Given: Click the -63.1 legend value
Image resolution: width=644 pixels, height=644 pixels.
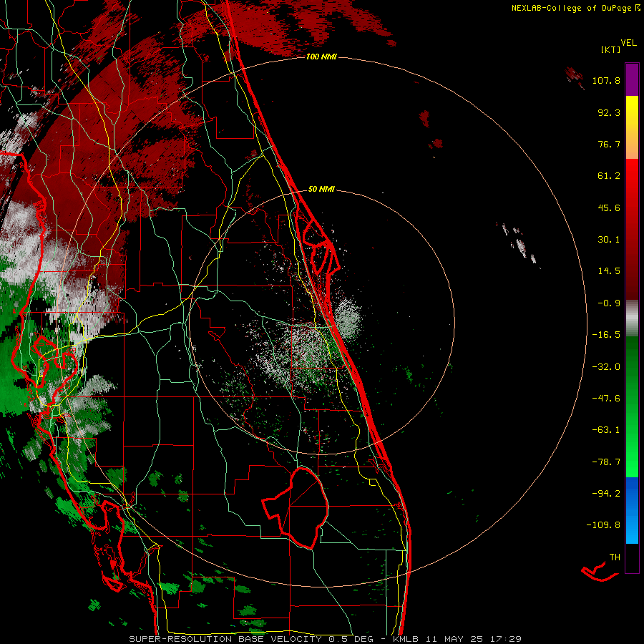Looking at the screenshot, I should [x=606, y=430].
